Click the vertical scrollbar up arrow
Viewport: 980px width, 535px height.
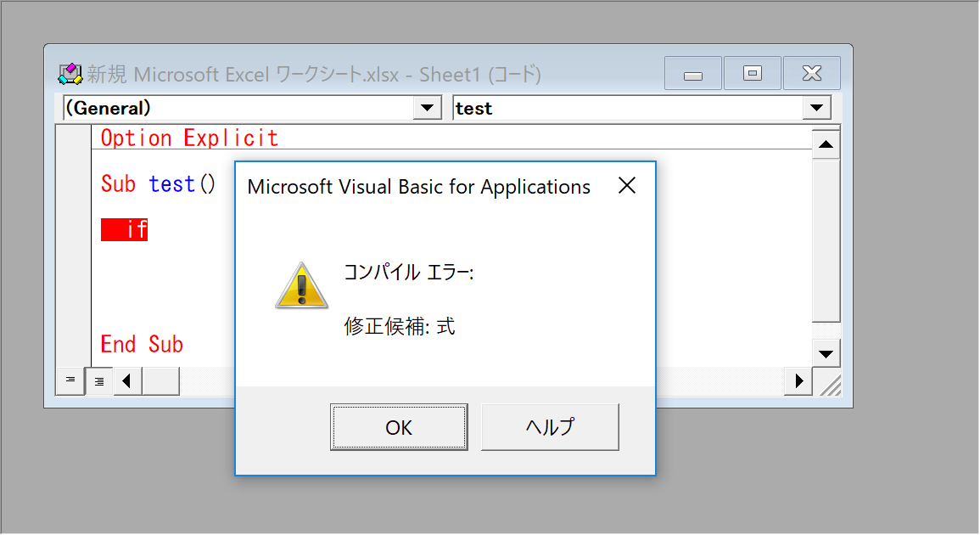[826, 145]
